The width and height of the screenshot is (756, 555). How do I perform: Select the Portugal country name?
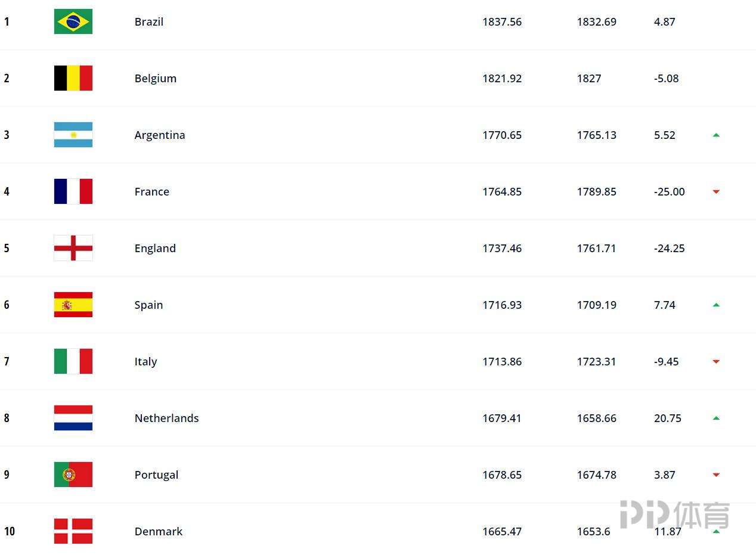coord(156,475)
